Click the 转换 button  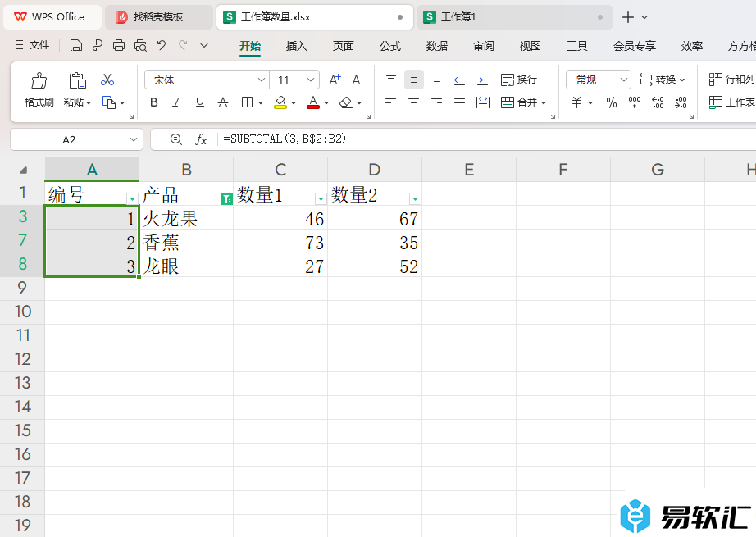coord(662,80)
